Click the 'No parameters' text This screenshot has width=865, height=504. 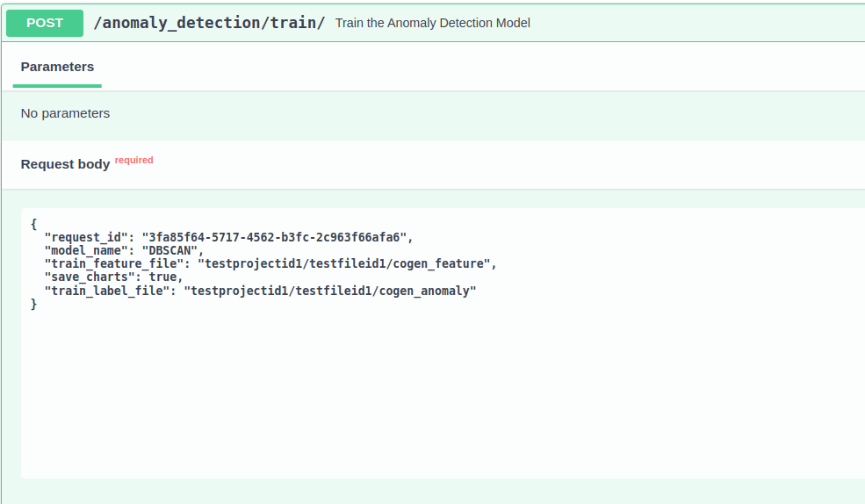pos(65,113)
